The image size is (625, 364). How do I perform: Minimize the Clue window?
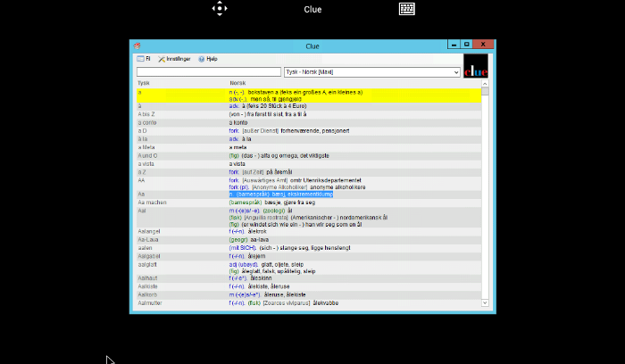coord(454,45)
